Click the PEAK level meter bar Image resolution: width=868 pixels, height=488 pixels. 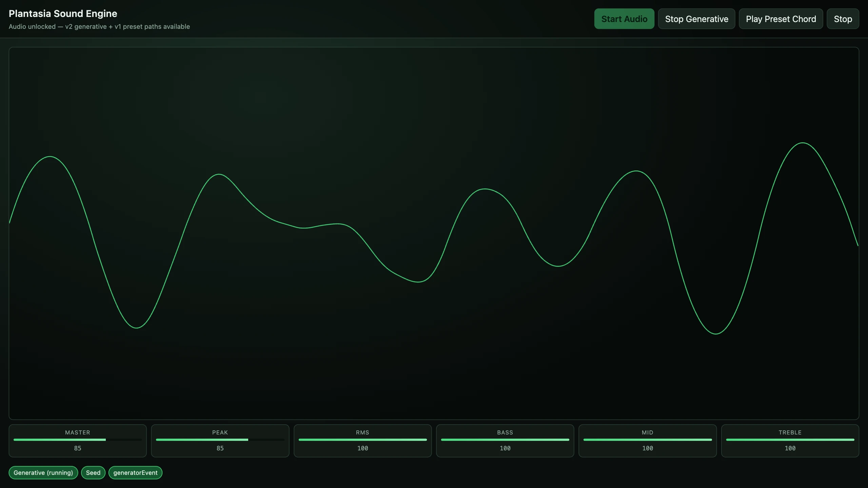tap(220, 440)
